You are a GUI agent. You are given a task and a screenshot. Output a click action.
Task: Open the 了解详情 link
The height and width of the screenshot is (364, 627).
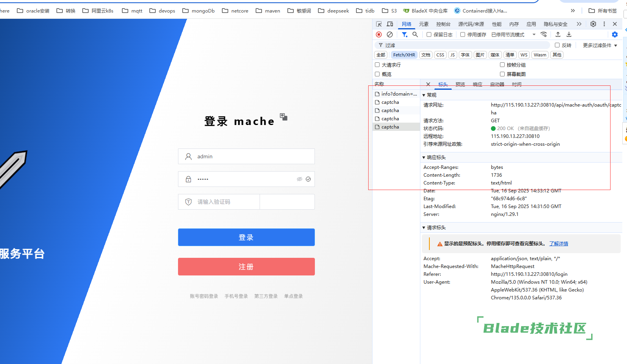559,243
